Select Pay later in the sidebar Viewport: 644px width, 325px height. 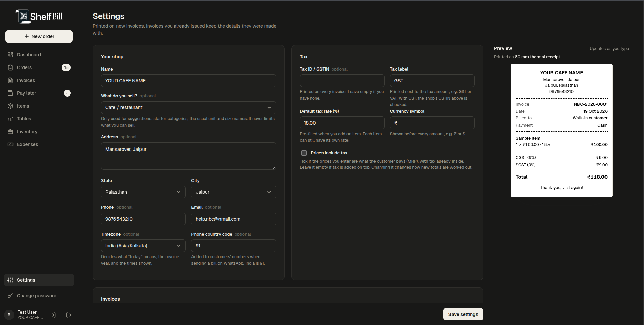pyautogui.click(x=39, y=93)
